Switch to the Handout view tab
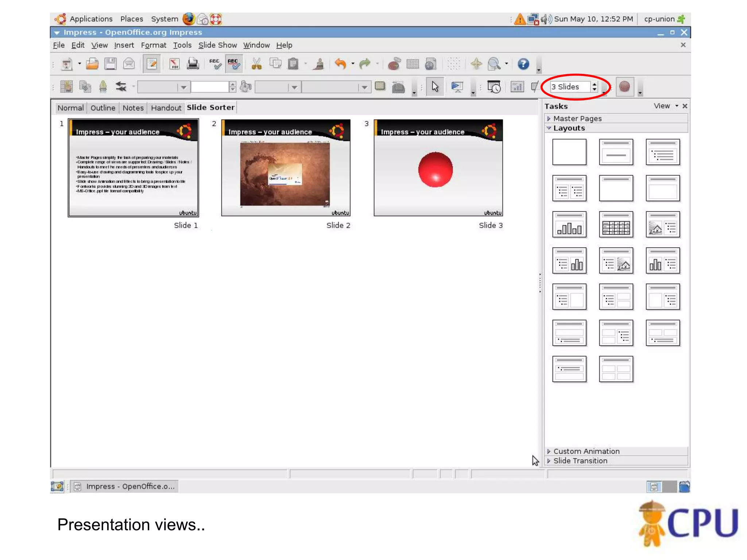Viewport: 747px width, 560px height. click(166, 108)
